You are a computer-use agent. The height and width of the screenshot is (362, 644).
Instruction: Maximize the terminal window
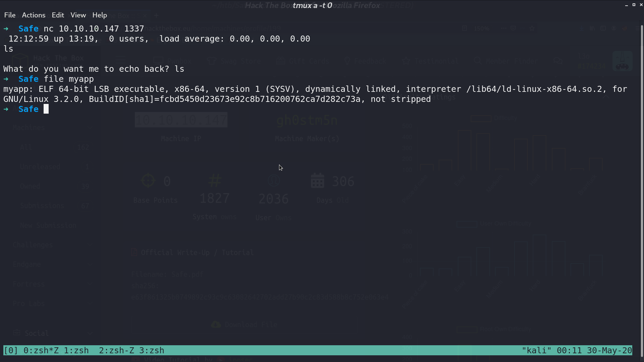point(634,5)
